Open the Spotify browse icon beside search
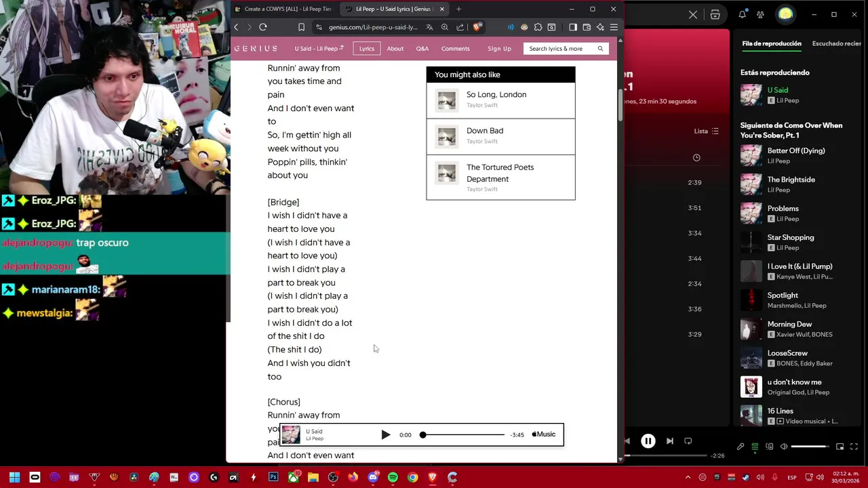 coord(715,14)
